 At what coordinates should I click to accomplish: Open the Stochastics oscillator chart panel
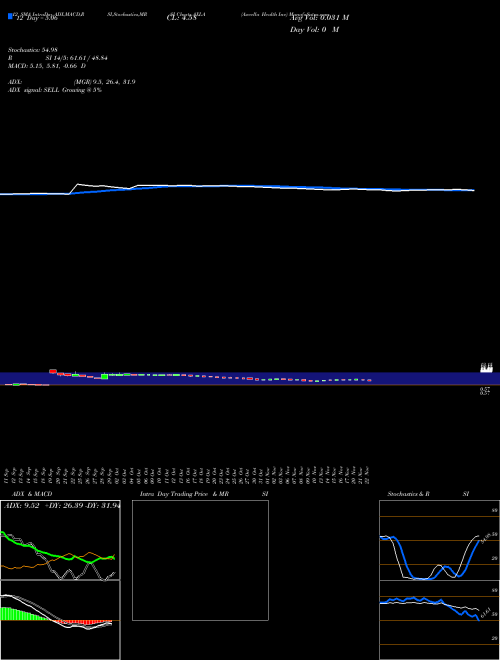[x=439, y=540]
